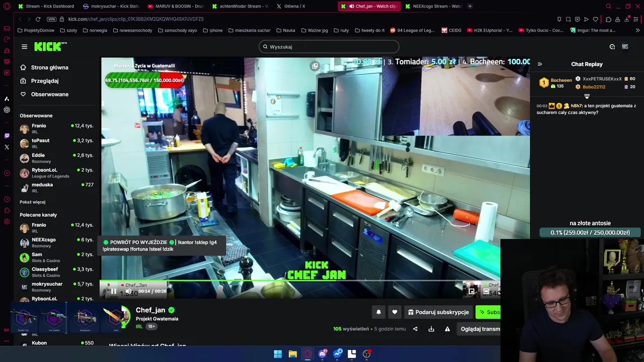The height and width of the screenshot is (362, 644).
Task: Open tweety do rt bookmark folder
Action: pyautogui.click(x=369, y=30)
